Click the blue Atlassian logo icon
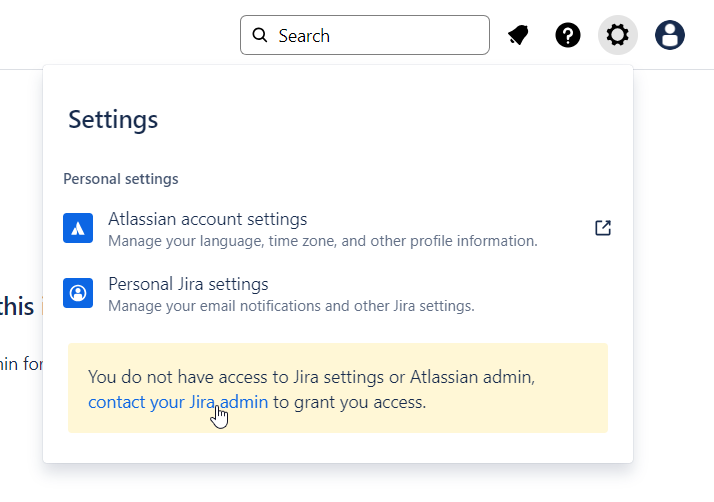The height and width of the screenshot is (502, 714). tap(78, 228)
